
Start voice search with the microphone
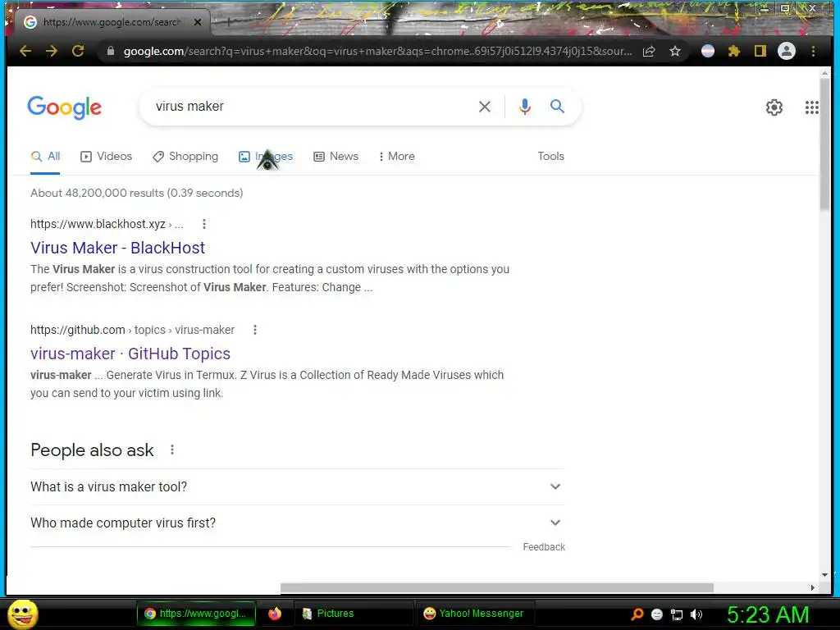coord(524,107)
